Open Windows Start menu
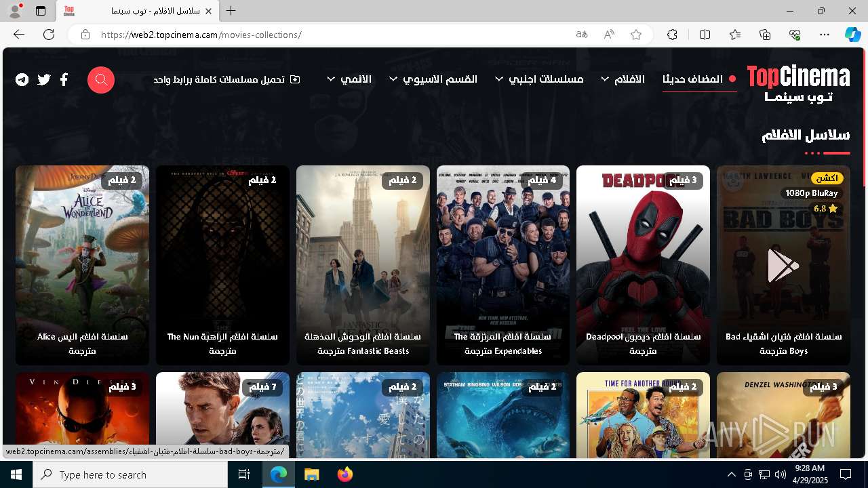 (16, 474)
